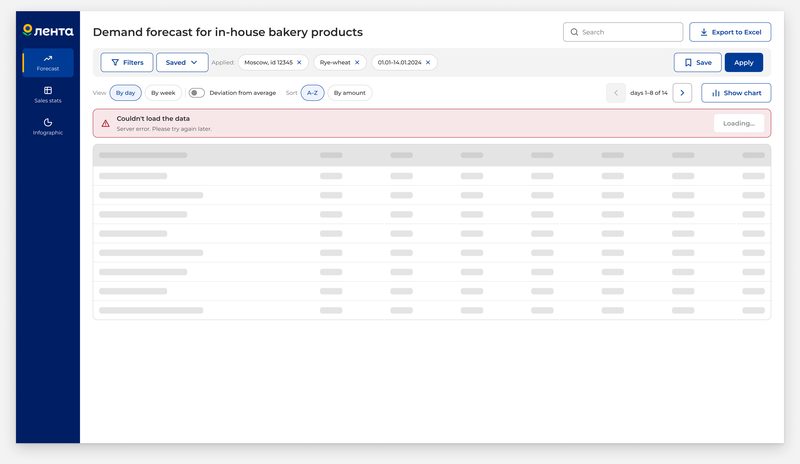Save the current filter set
800x464 pixels.
point(697,62)
